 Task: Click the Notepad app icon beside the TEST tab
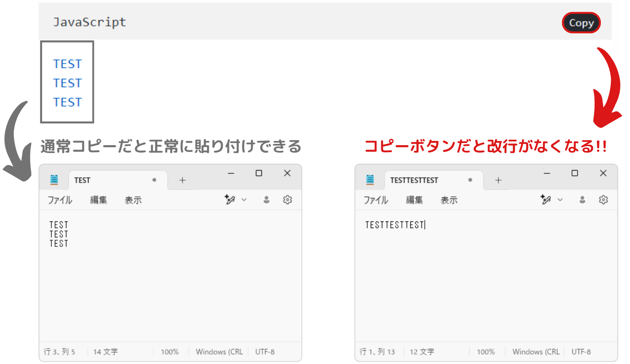(54, 180)
